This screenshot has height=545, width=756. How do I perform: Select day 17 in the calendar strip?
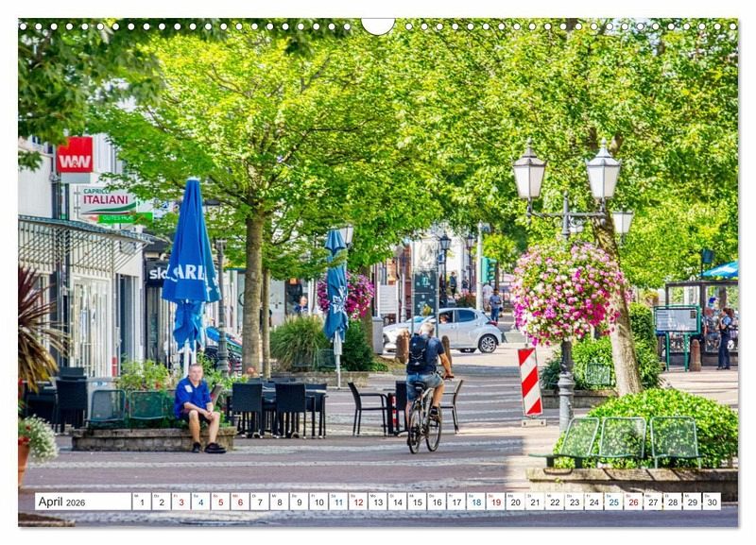click(456, 502)
